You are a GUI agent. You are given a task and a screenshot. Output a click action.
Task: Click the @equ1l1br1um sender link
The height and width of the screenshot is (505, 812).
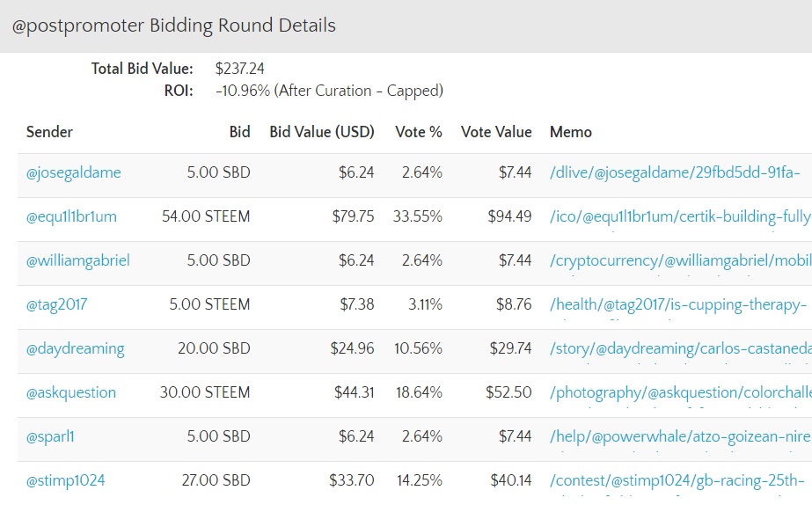71,216
